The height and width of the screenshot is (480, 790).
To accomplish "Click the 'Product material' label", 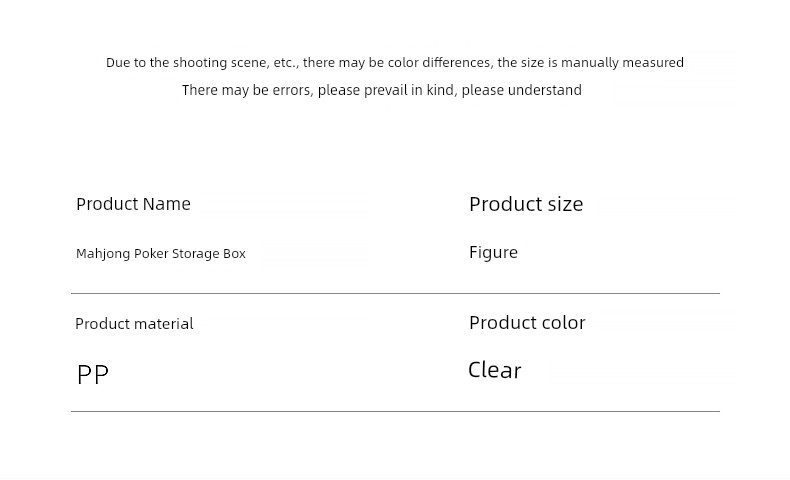I will pos(134,324).
